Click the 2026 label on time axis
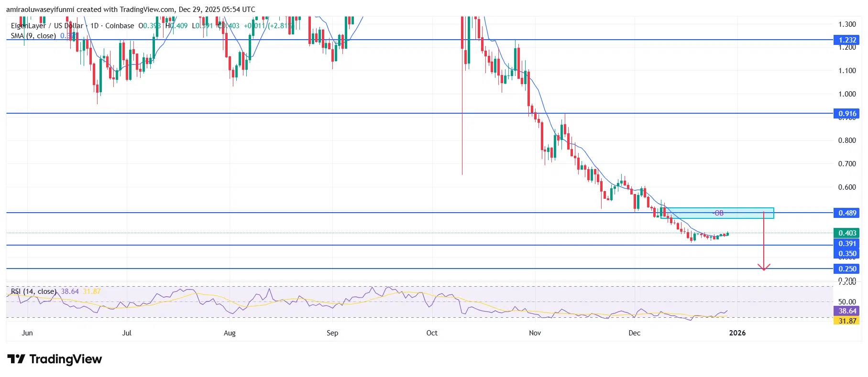Image resolution: width=868 pixels, height=377 pixels. (737, 333)
